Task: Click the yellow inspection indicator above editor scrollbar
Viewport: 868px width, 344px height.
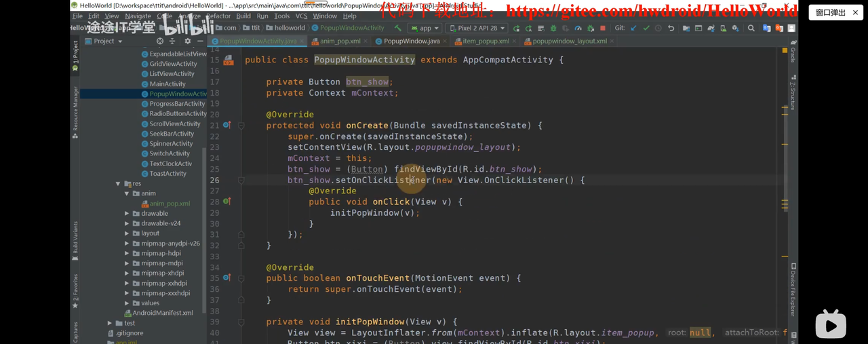Action: click(x=785, y=51)
